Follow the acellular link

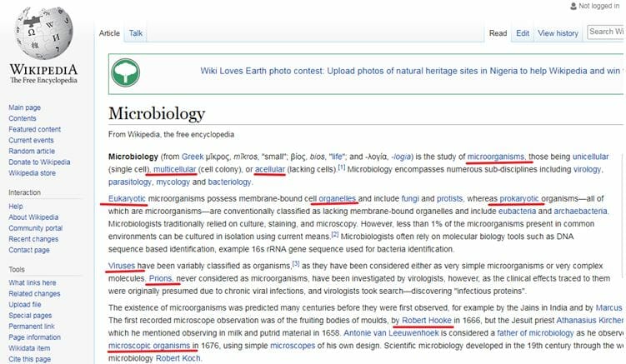point(270,169)
